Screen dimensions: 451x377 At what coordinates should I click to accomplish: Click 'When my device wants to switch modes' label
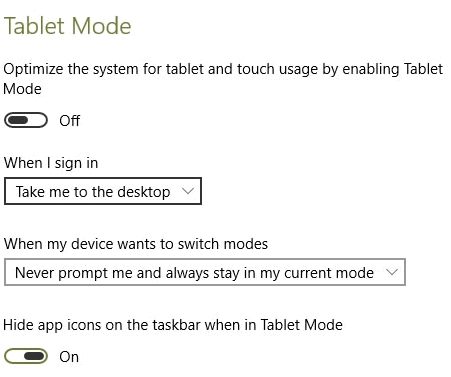(136, 244)
